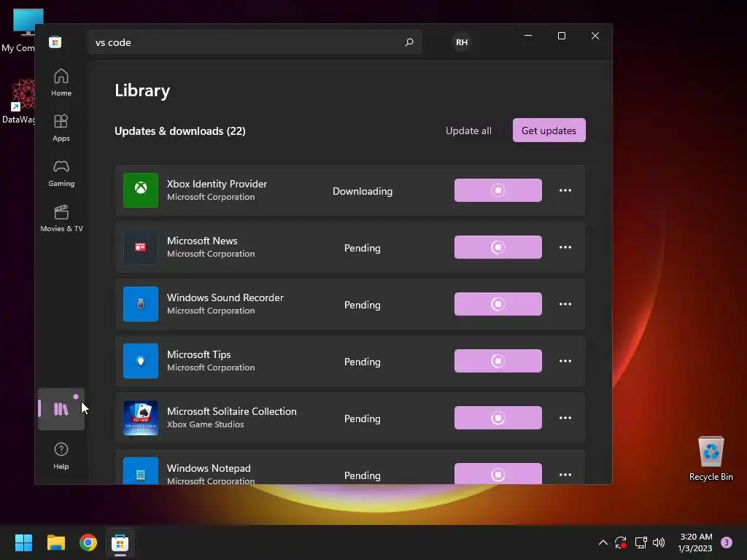Open the Home section in sidebar
Screen dimensions: 747x560
(x=61, y=83)
